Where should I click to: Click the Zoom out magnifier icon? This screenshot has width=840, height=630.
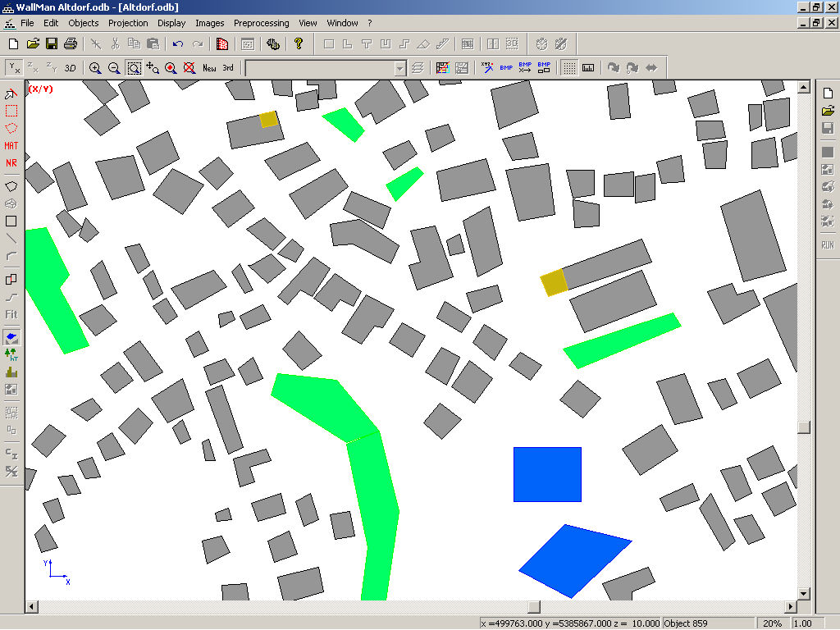pyautogui.click(x=114, y=68)
